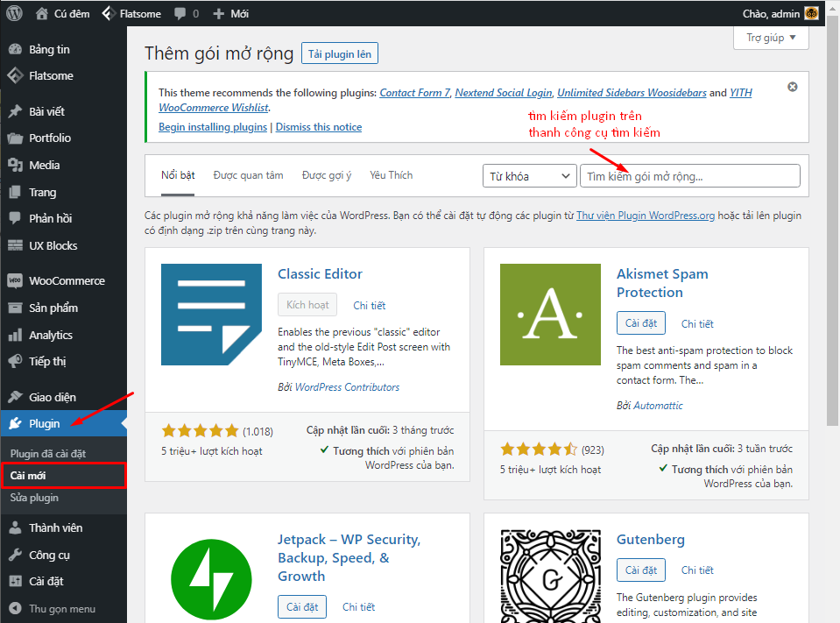
Task: Click the Công cụ wrench icon
Action: [15, 555]
